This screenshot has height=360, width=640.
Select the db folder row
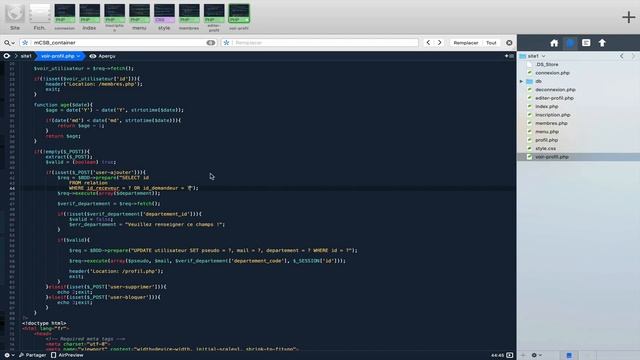[x=578, y=81]
